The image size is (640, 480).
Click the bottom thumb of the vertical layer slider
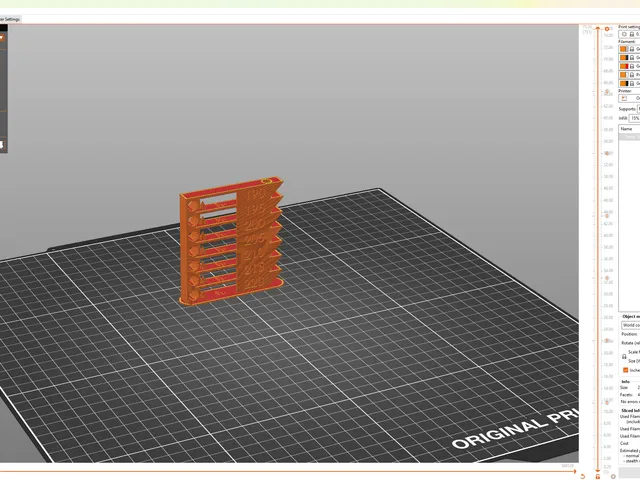pos(598,471)
